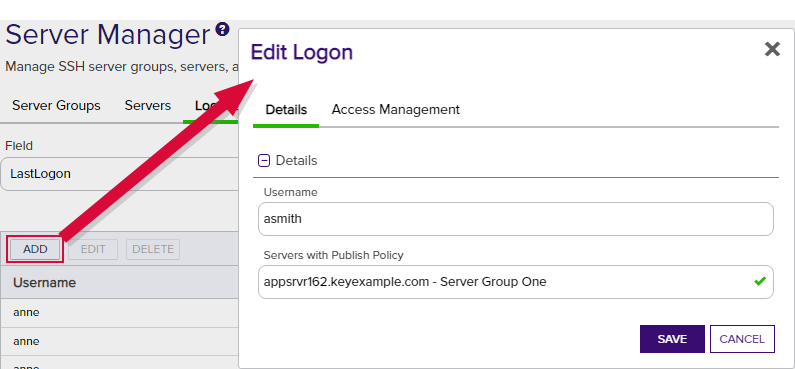
Task: Save the logon changes
Action: pyautogui.click(x=672, y=339)
